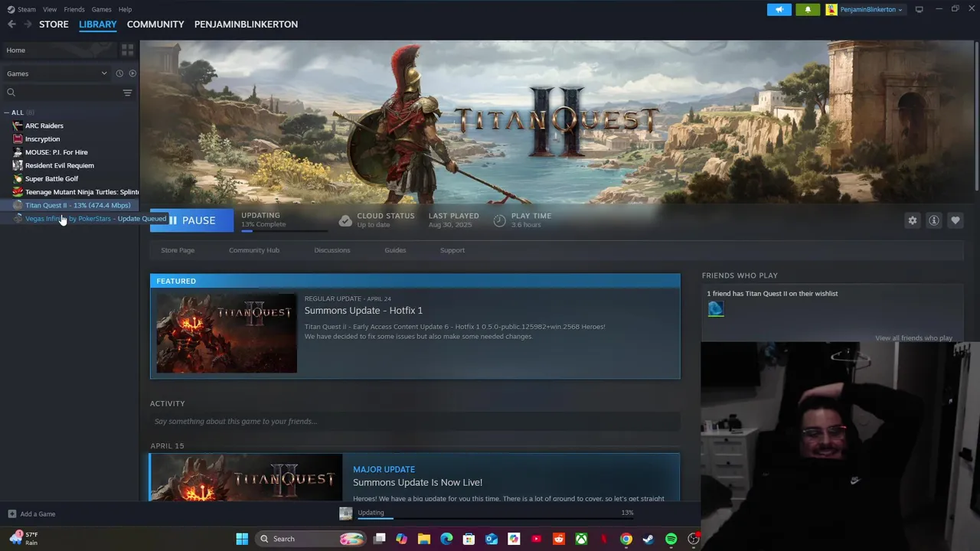This screenshot has width=980, height=551.
Task: Open advanced library filter options icon
Action: (x=127, y=93)
